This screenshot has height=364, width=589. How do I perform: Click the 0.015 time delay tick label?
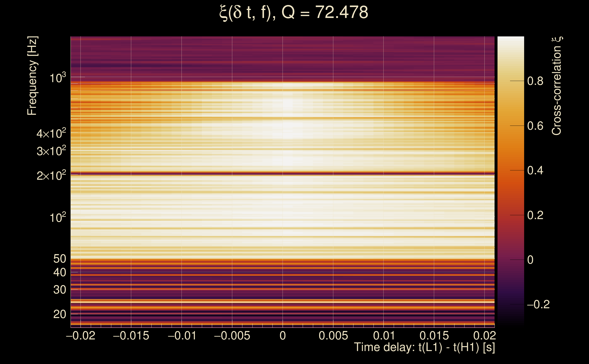[434, 336]
